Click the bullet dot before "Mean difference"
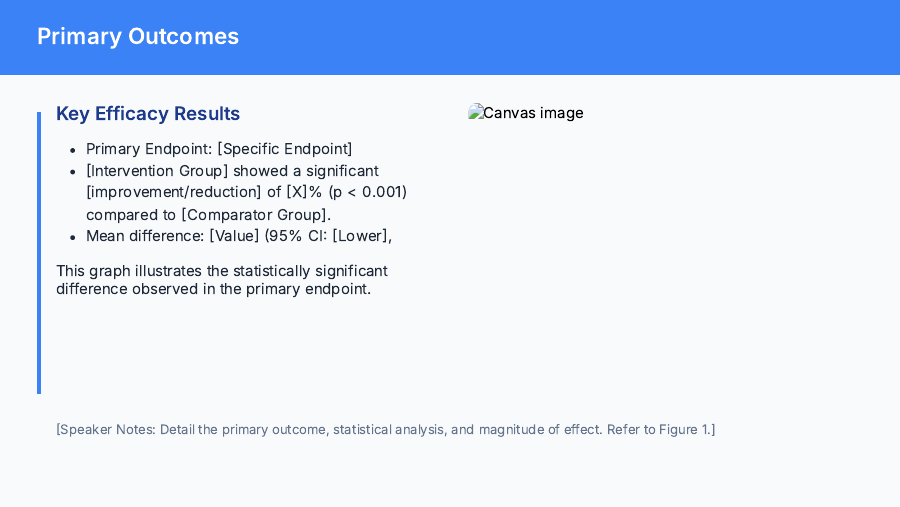This screenshot has height=507, width=900. point(74,237)
